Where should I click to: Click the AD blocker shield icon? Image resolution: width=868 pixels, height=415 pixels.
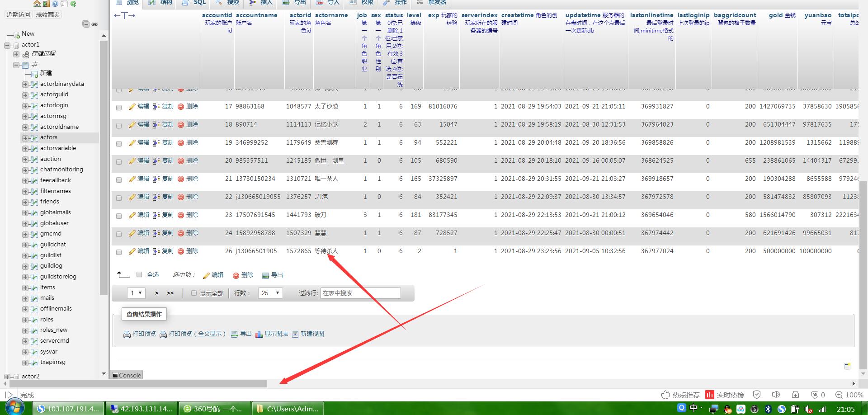[x=815, y=395]
